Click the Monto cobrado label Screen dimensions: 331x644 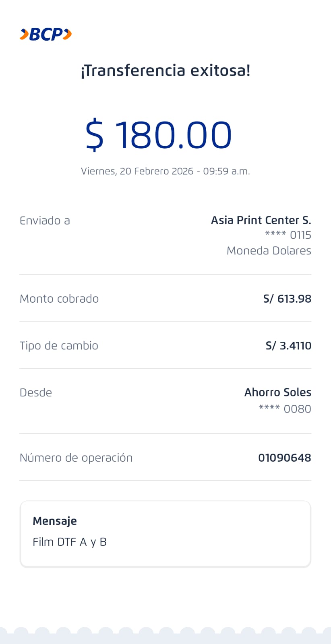pyautogui.click(x=59, y=299)
